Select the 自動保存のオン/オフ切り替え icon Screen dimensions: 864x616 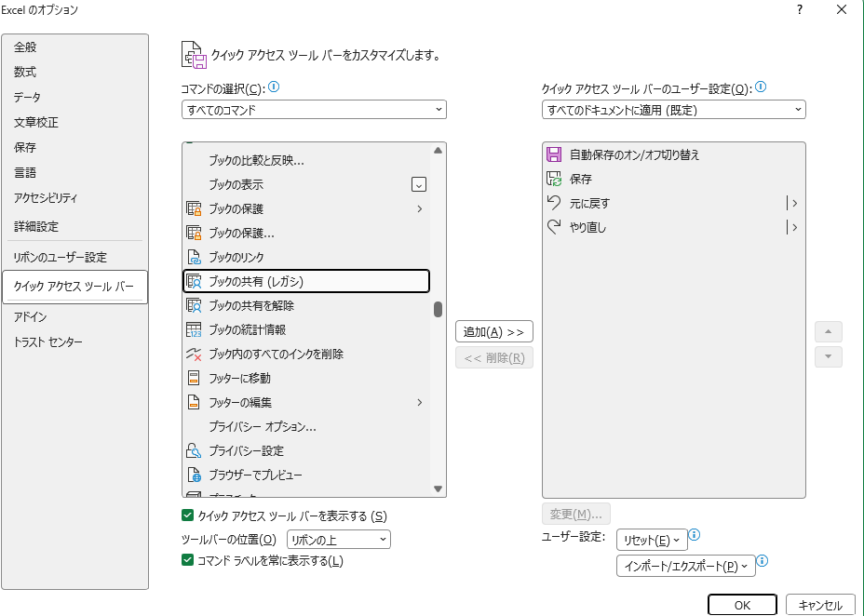(x=554, y=154)
